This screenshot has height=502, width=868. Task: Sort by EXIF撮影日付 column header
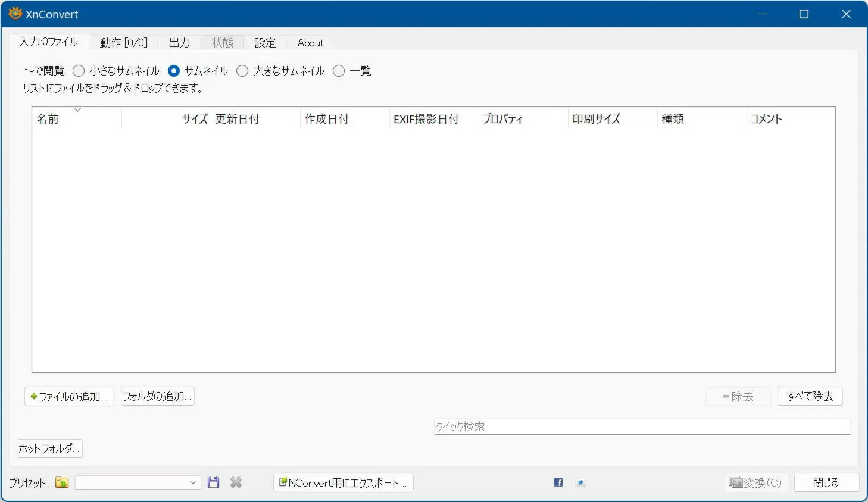click(x=435, y=118)
